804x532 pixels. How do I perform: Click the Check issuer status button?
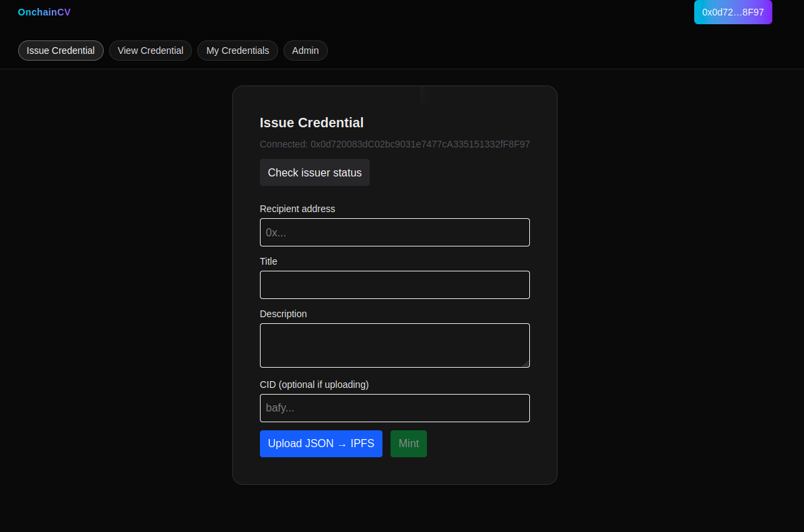tap(315, 173)
